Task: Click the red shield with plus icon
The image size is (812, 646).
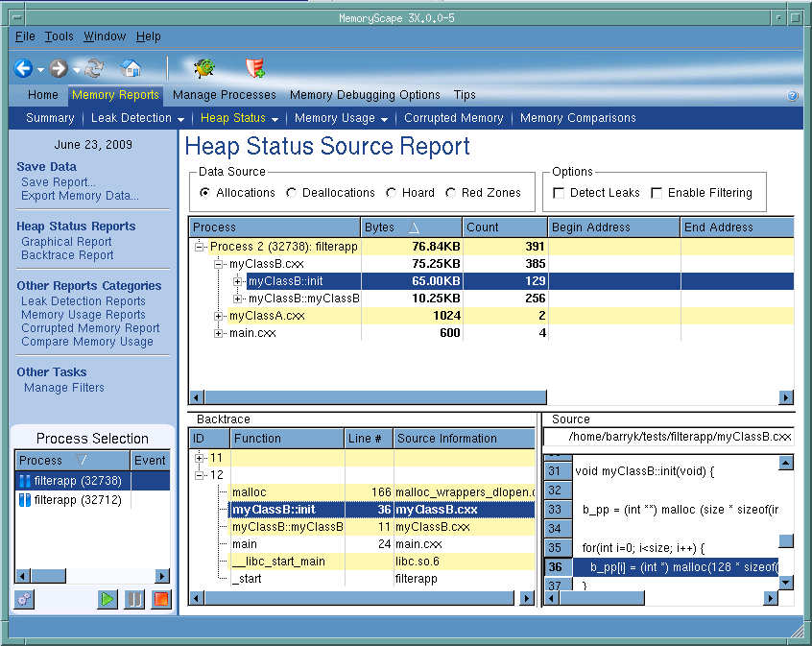Action: coord(254,68)
